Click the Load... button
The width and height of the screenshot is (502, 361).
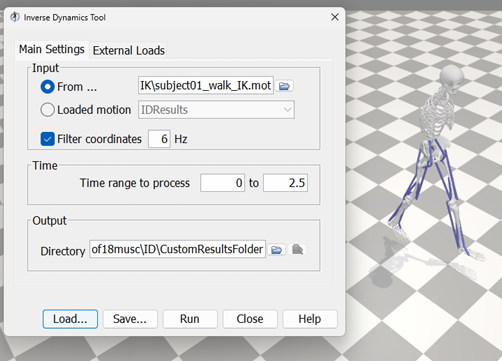click(70, 319)
